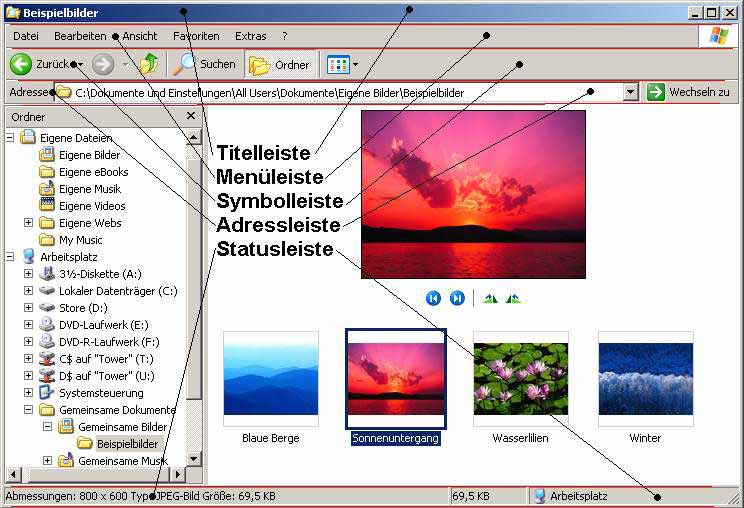Show the next image in filmstrip

click(x=457, y=298)
